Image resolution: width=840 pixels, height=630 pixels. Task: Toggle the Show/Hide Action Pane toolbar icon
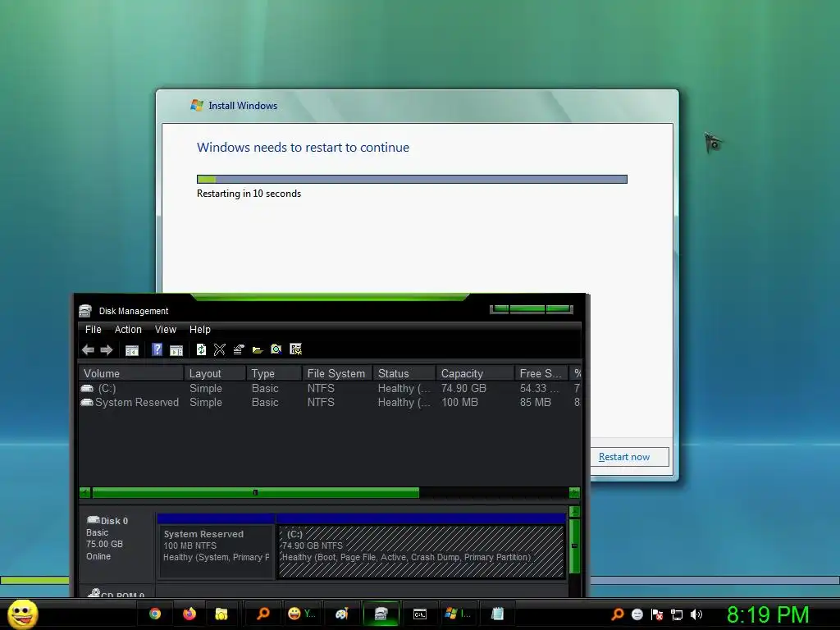(x=176, y=350)
